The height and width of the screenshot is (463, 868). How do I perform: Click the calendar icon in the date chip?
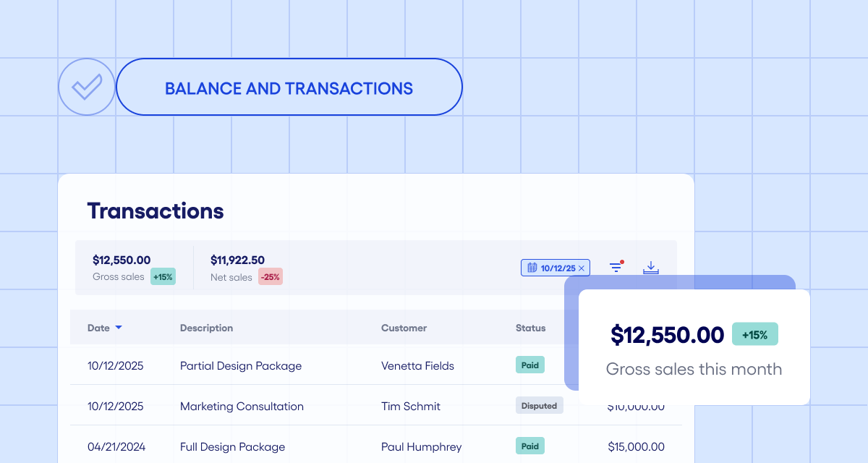(531, 267)
